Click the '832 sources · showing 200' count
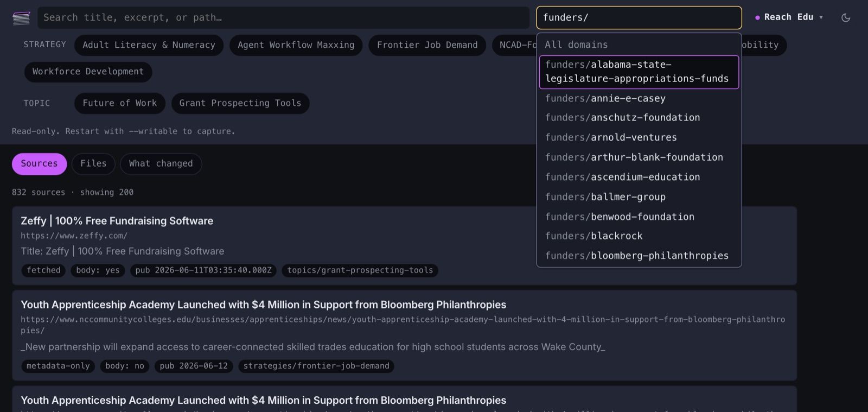The height and width of the screenshot is (412, 868). tap(73, 192)
